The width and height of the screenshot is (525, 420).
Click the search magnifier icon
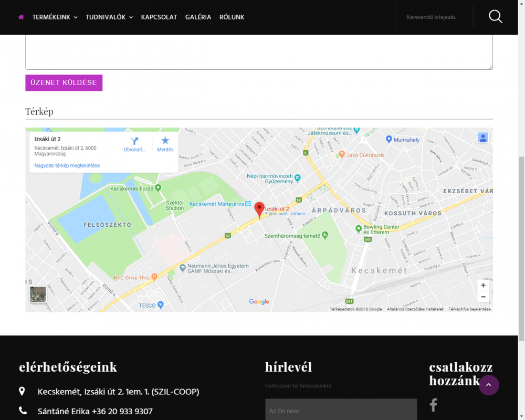[x=495, y=17]
